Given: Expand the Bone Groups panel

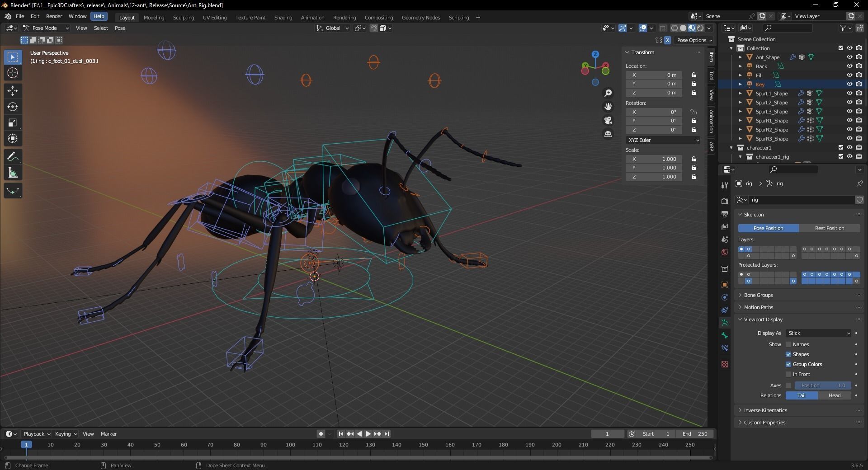Looking at the screenshot, I should 758,295.
